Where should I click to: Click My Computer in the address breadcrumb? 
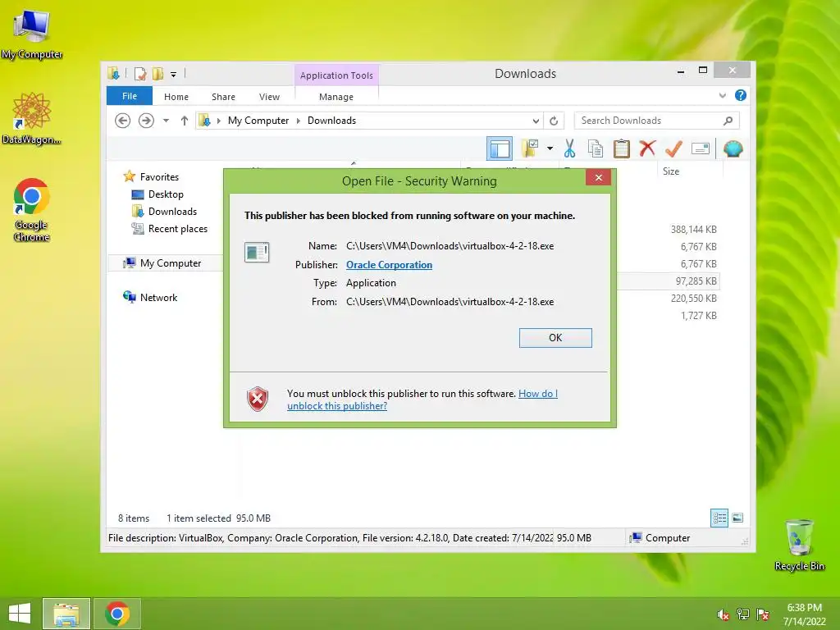258,121
